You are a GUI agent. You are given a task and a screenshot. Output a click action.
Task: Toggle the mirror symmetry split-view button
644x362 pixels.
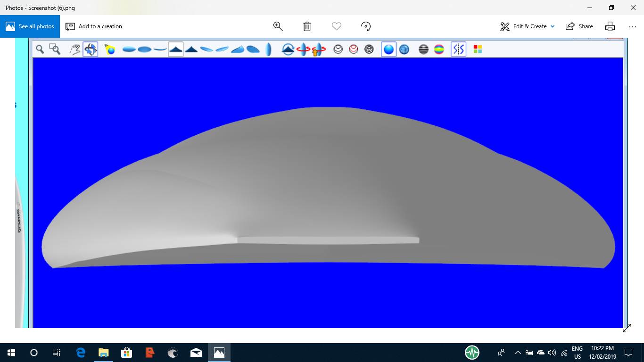(458, 49)
